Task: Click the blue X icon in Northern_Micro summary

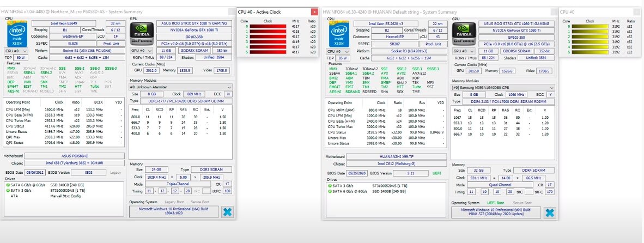Action: [x=227, y=212]
